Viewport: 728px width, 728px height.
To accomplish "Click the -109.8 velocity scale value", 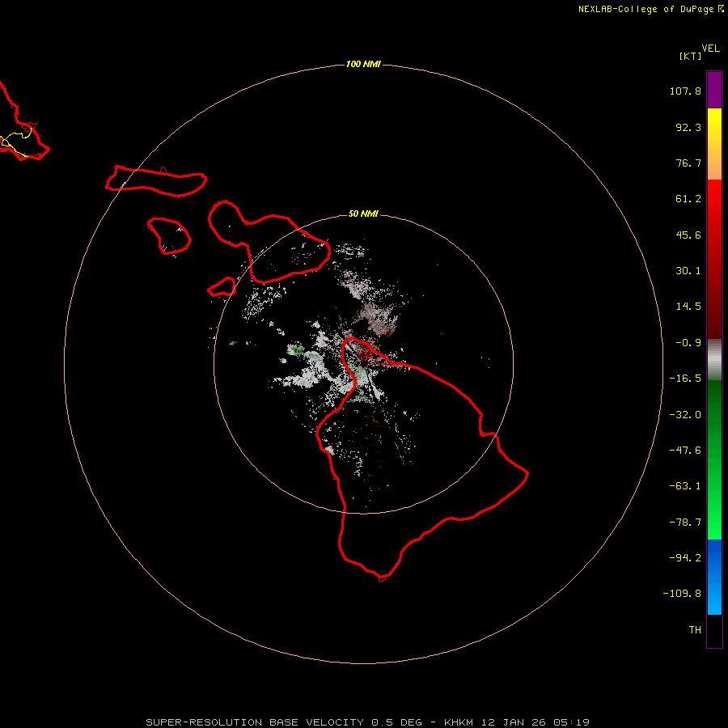I will coord(682,594).
